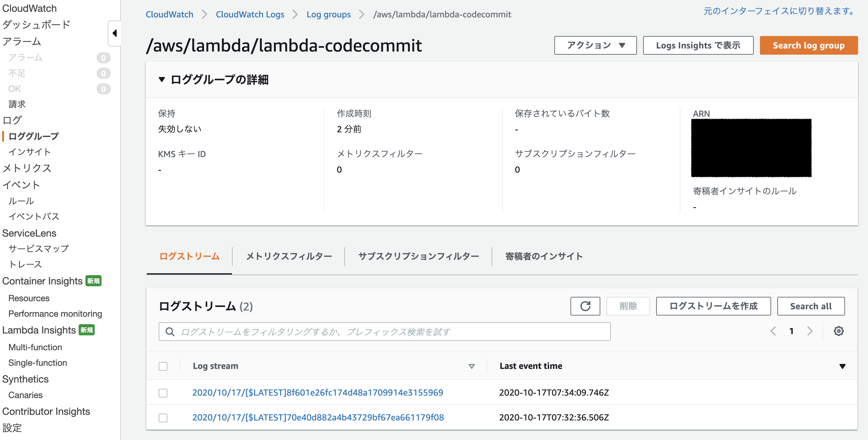
Task: Collapse the ロググループの詳細 section
Action: tap(162, 80)
